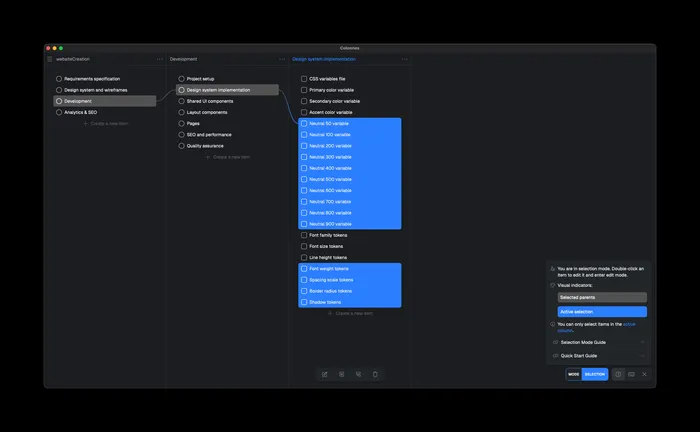Click 'Create a new item' under Shadow tokens
700x432 pixels.
pos(350,313)
